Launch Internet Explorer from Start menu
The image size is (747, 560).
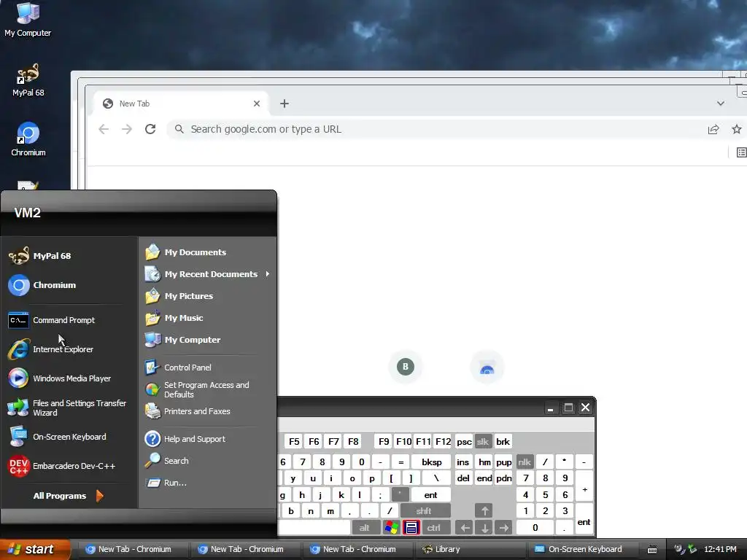(x=50, y=349)
